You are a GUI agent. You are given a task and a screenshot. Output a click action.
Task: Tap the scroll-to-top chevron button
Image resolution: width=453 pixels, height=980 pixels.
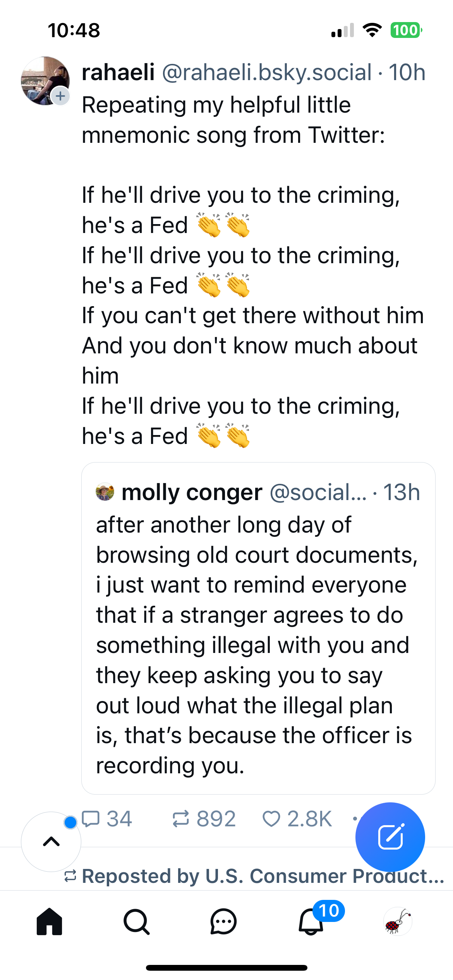[x=51, y=841]
